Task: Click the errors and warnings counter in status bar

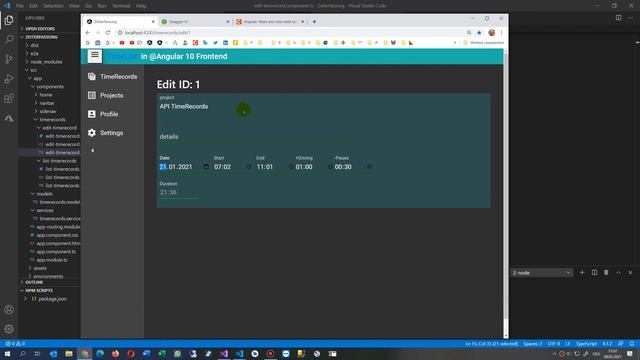Action: point(16,344)
